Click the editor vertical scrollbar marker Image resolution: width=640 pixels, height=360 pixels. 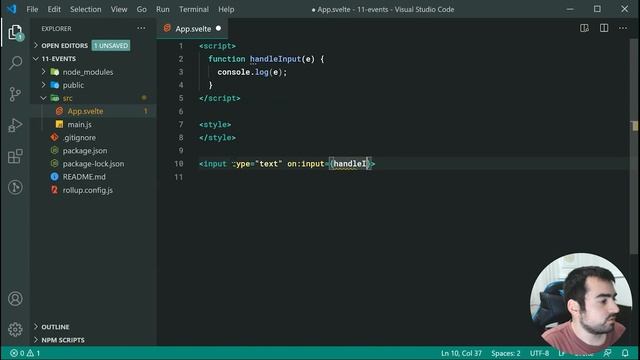(635, 126)
